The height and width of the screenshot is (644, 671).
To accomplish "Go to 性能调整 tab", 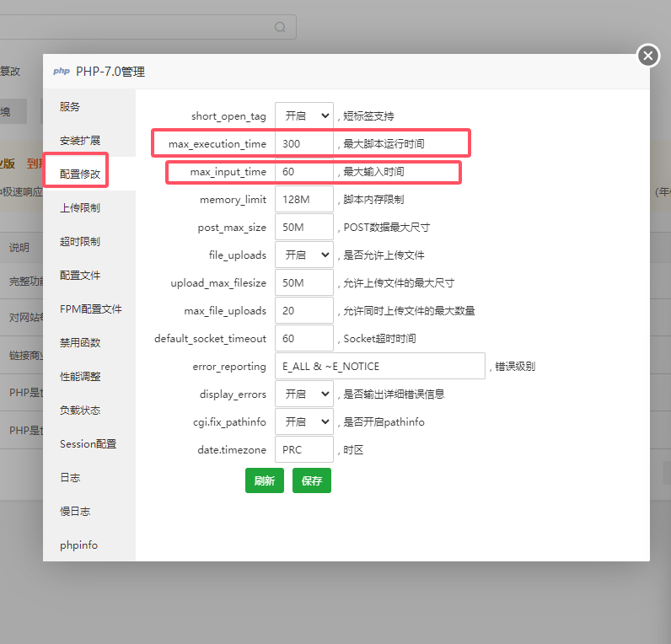I will coord(89,376).
